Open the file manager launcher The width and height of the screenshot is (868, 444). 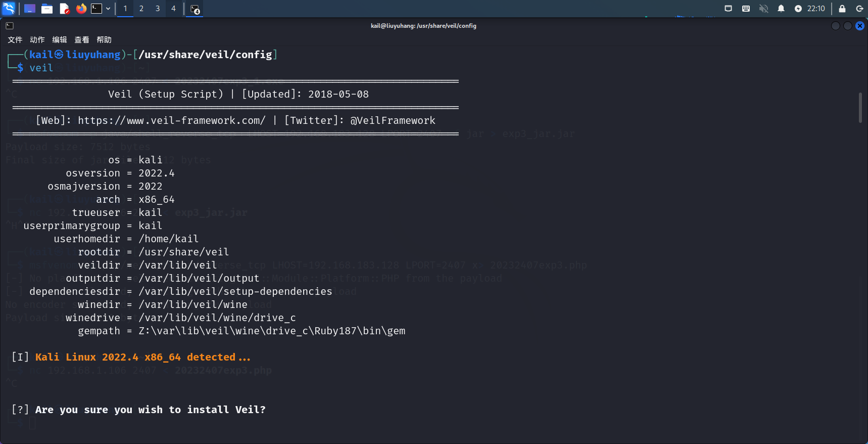tap(47, 9)
